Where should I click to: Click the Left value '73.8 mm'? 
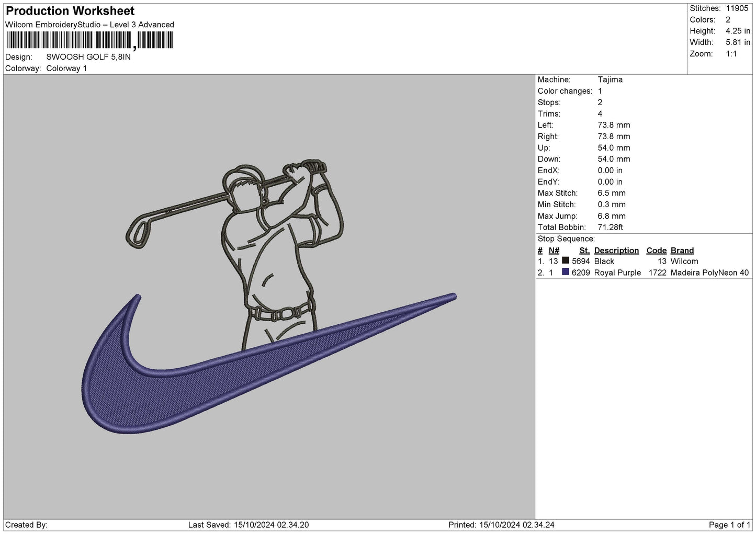tap(614, 125)
